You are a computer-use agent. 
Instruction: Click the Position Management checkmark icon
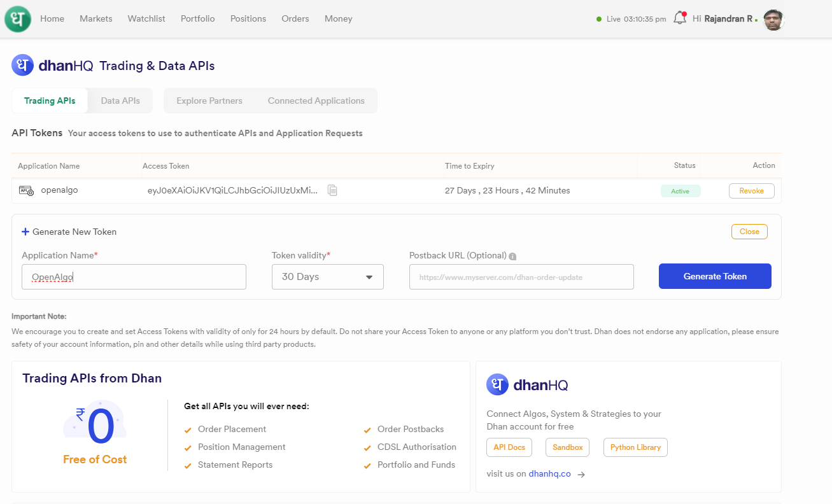tap(188, 448)
